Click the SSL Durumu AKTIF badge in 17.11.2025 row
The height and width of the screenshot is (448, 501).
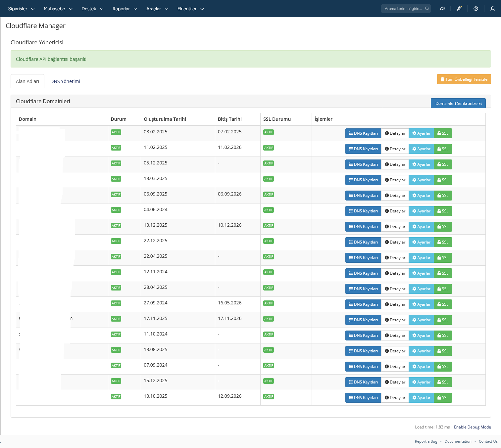269,319
